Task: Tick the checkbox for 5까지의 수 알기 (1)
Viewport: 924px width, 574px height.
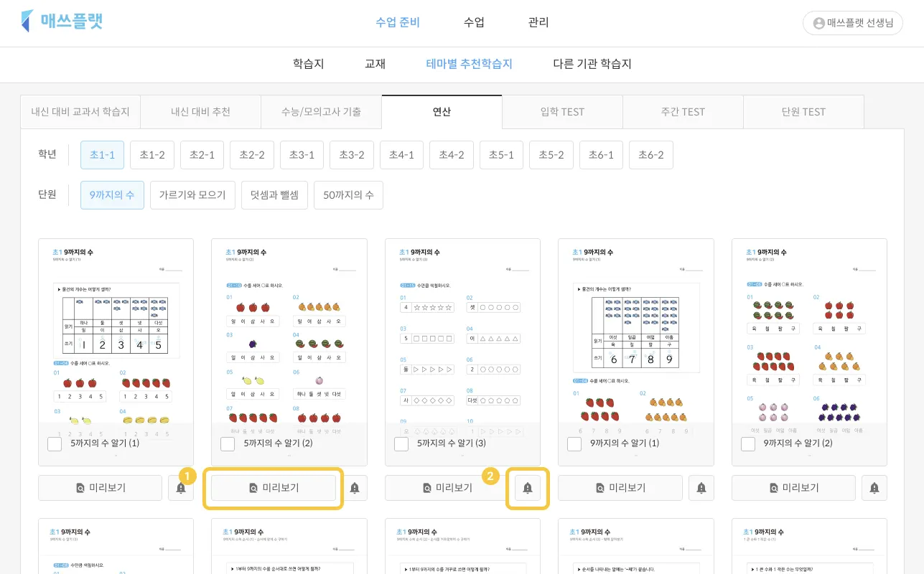Action: [x=55, y=444]
